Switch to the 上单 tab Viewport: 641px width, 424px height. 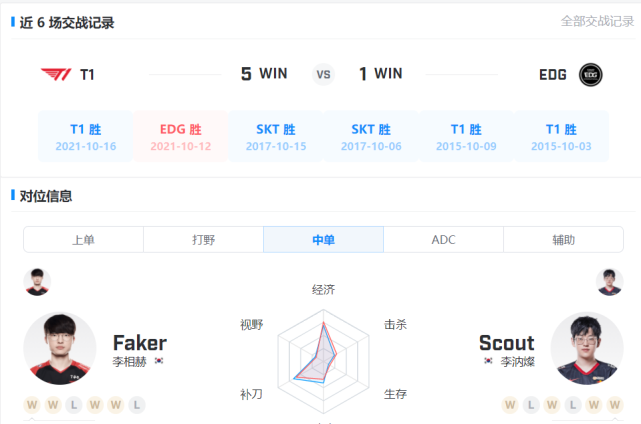[x=83, y=240]
